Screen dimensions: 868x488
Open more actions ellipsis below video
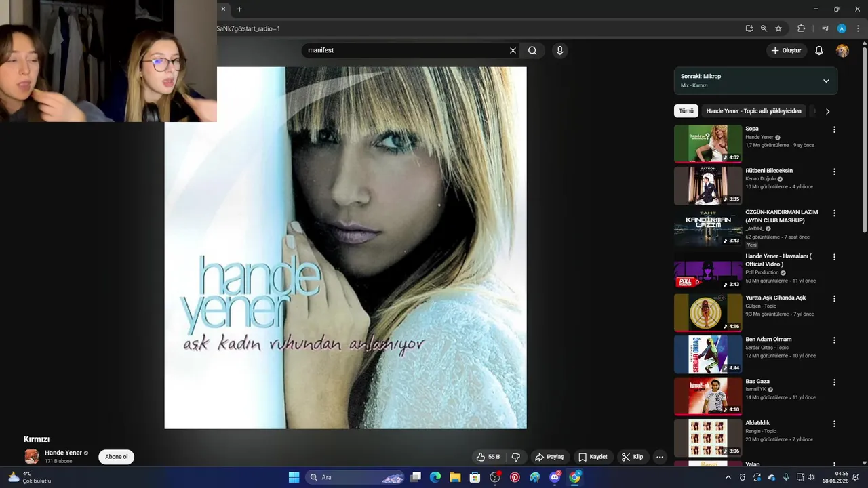(x=660, y=457)
